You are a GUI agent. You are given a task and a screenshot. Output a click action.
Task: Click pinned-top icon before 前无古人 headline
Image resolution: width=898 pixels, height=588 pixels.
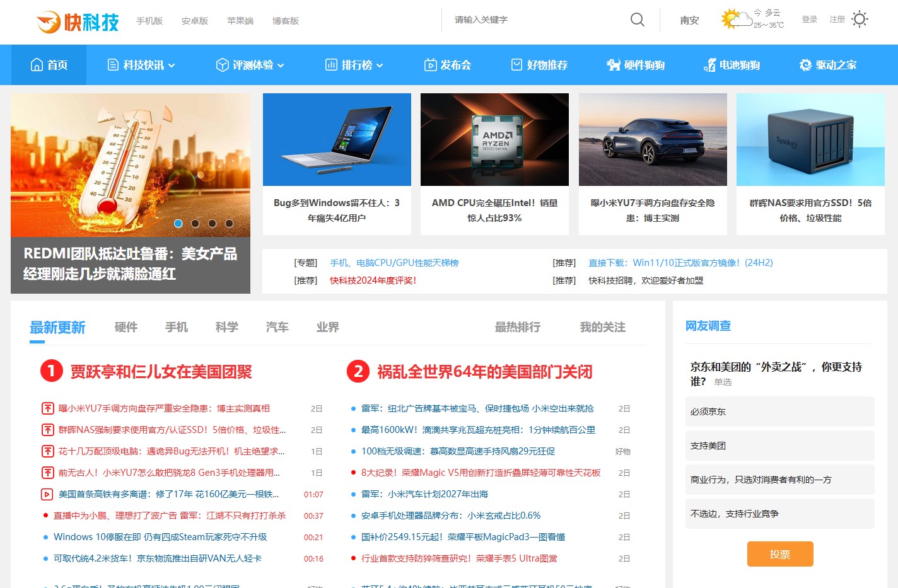pyautogui.click(x=47, y=473)
